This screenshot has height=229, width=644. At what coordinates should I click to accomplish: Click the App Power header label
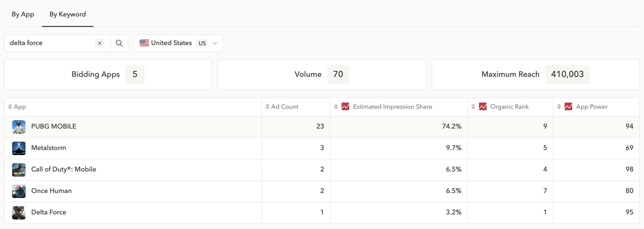(592, 107)
